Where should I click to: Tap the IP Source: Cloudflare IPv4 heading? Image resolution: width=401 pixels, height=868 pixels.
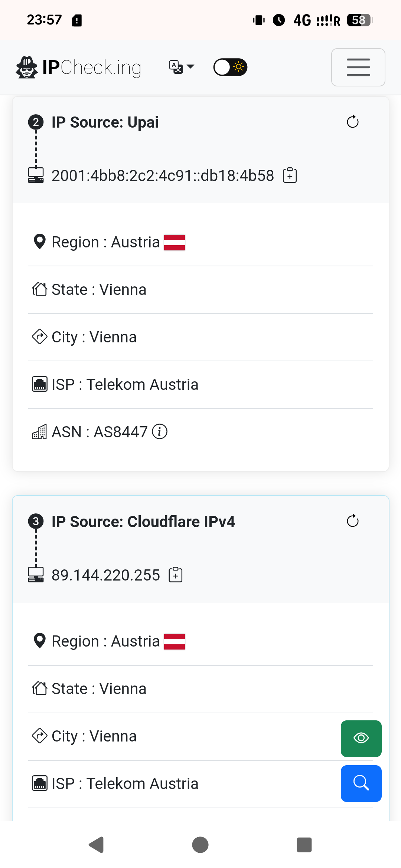click(143, 522)
